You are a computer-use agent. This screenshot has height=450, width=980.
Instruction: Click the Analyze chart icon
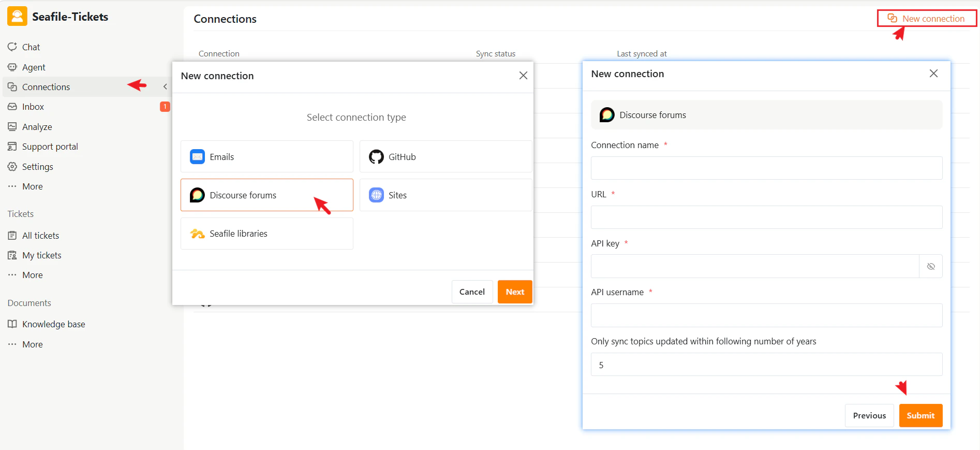[x=12, y=127]
